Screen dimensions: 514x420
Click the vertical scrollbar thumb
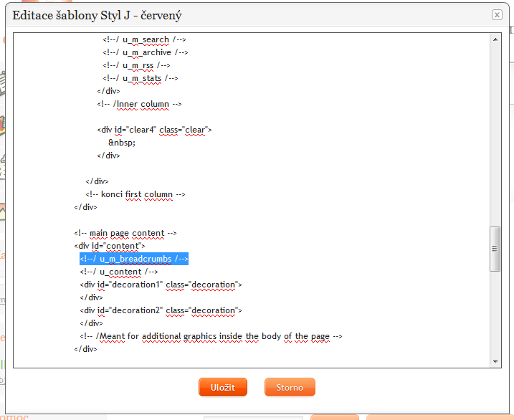(x=495, y=249)
